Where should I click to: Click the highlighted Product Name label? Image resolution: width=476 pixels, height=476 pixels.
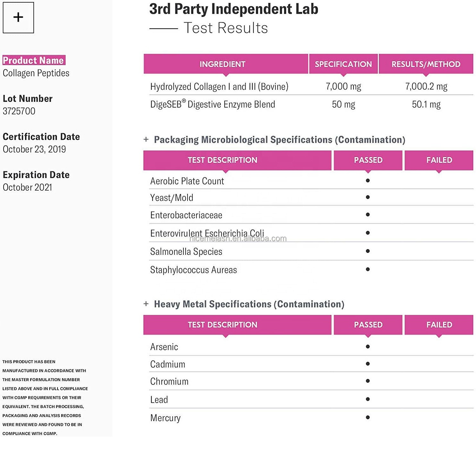[x=34, y=60]
